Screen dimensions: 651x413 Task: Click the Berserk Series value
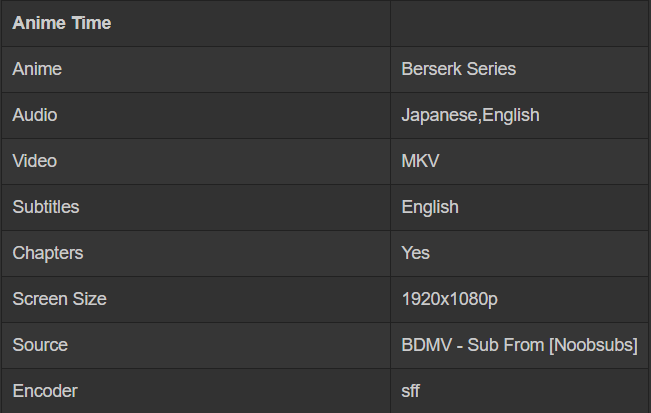(x=458, y=69)
